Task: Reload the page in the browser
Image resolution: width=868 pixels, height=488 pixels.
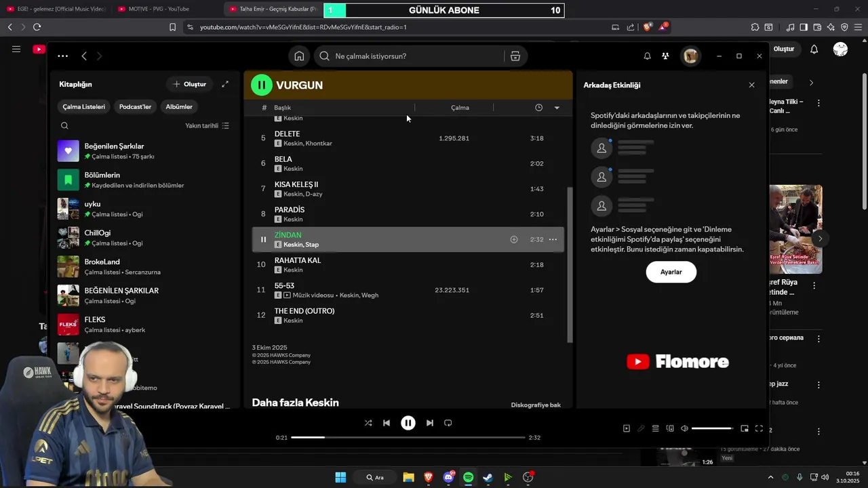Action: pos(37,27)
